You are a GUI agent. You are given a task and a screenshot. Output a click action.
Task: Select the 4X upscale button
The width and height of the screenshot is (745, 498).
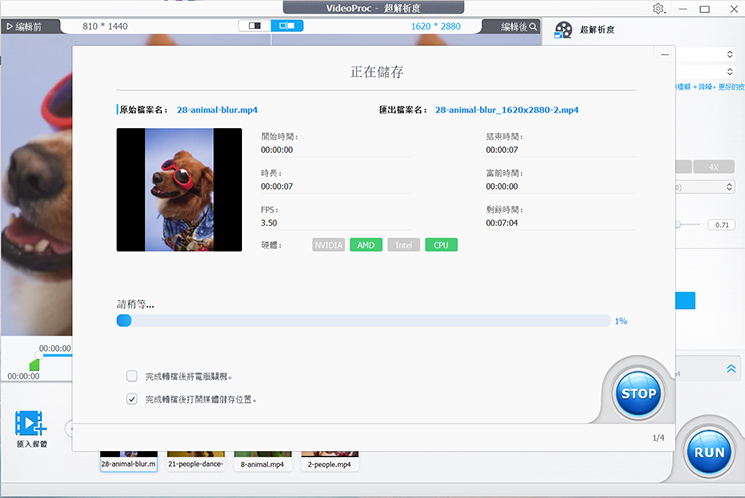click(714, 167)
